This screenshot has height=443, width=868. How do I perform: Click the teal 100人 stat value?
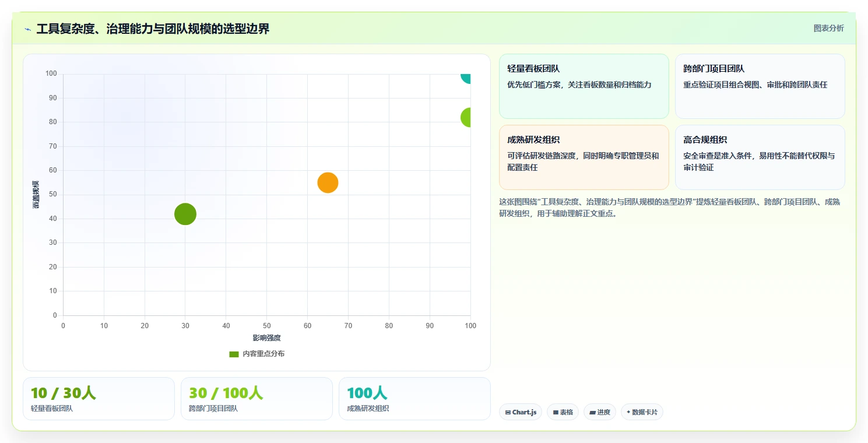pyautogui.click(x=367, y=393)
